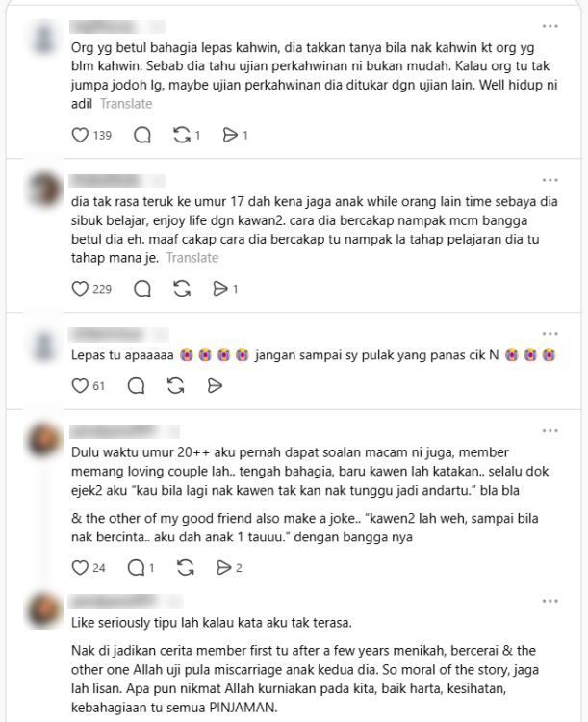Screen dimensions: 588x722
Task: Share the 'Lepas tu apaaaaa' comment
Action: click(x=215, y=385)
